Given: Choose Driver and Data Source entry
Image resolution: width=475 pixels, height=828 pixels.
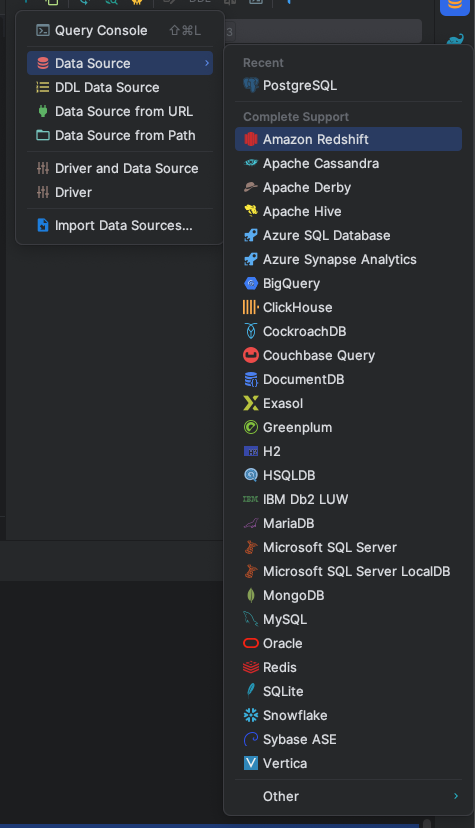Looking at the screenshot, I should [x=120, y=168].
